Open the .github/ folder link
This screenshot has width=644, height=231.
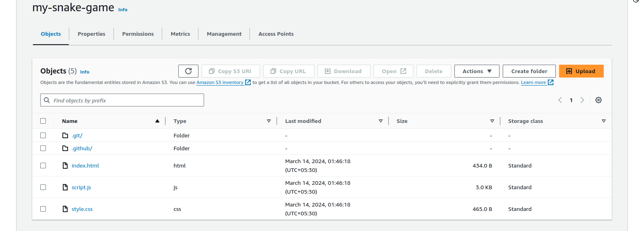click(82, 149)
